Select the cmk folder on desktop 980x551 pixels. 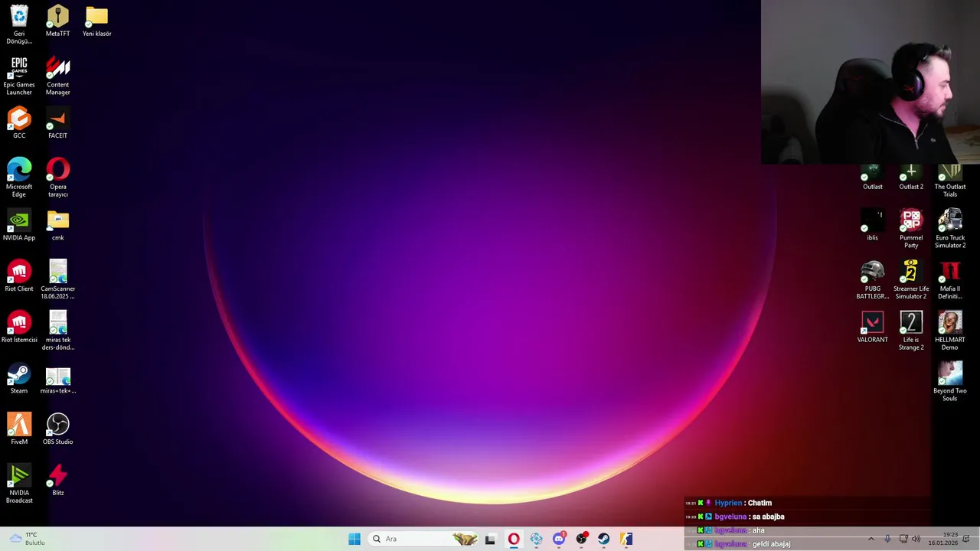click(x=57, y=225)
